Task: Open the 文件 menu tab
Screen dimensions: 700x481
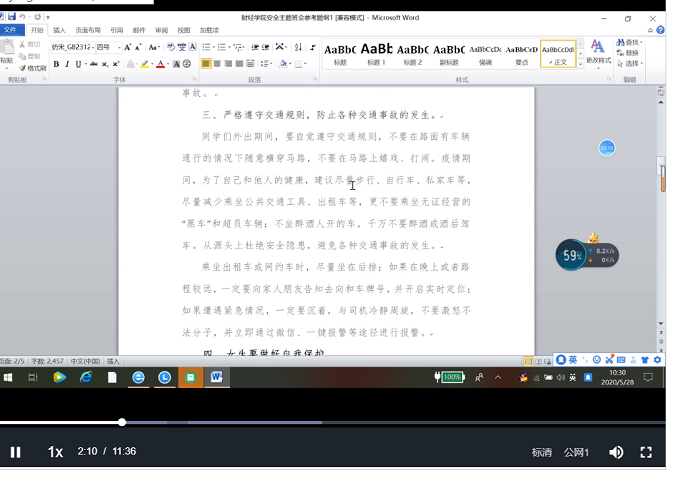Action: (11, 31)
